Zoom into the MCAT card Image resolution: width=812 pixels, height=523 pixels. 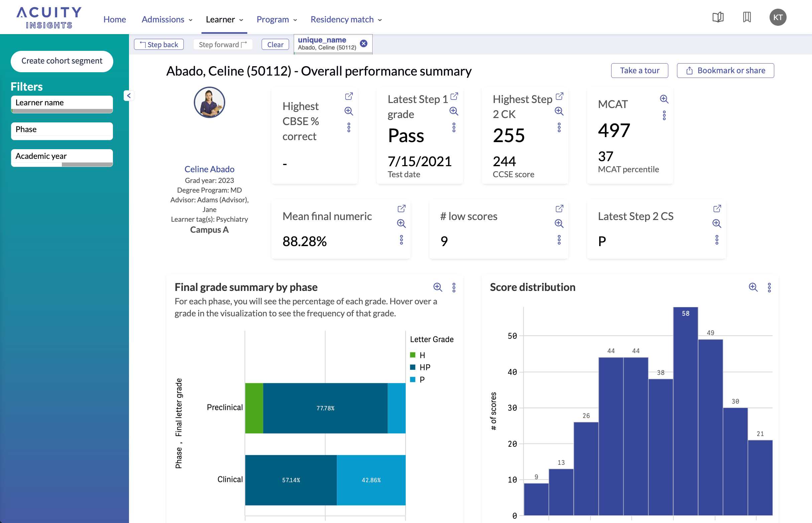click(664, 99)
